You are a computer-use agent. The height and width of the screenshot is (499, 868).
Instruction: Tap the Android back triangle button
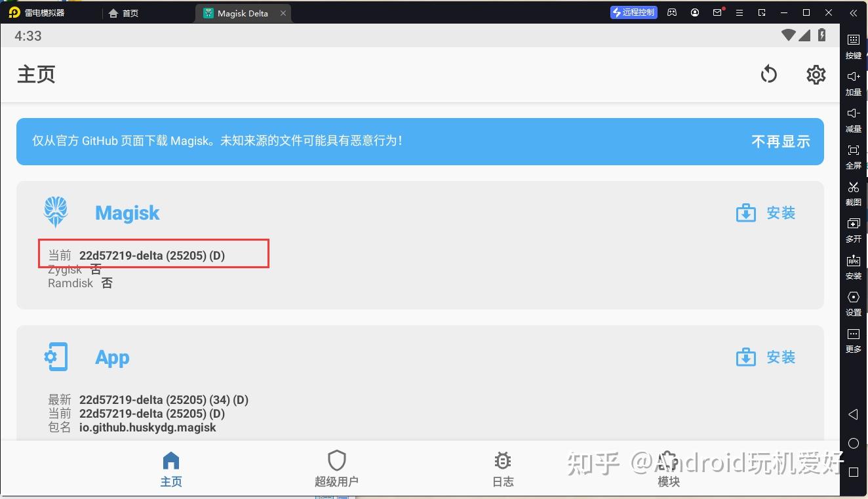click(853, 414)
